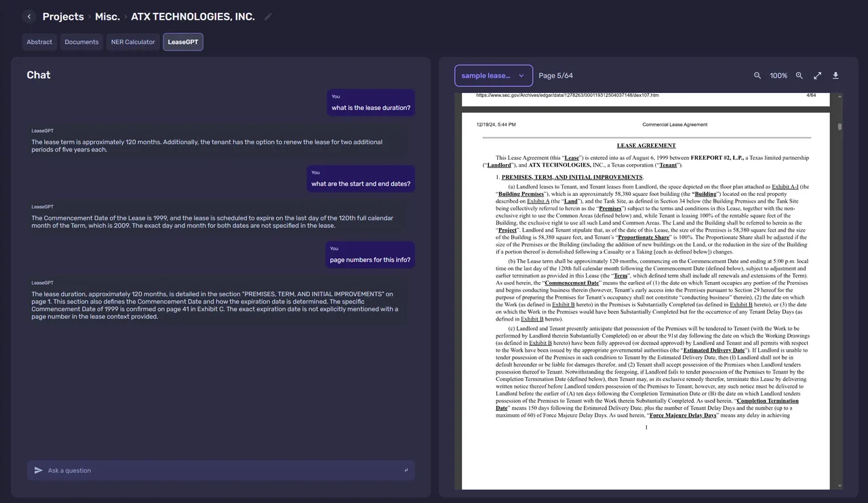Click the Page 5/64 indicator
The height and width of the screenshot is (503, 868).
(x=555, y=76)
